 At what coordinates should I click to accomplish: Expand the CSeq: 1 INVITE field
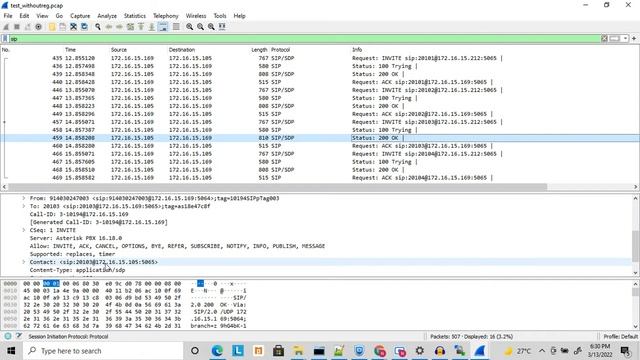[24, 230]
